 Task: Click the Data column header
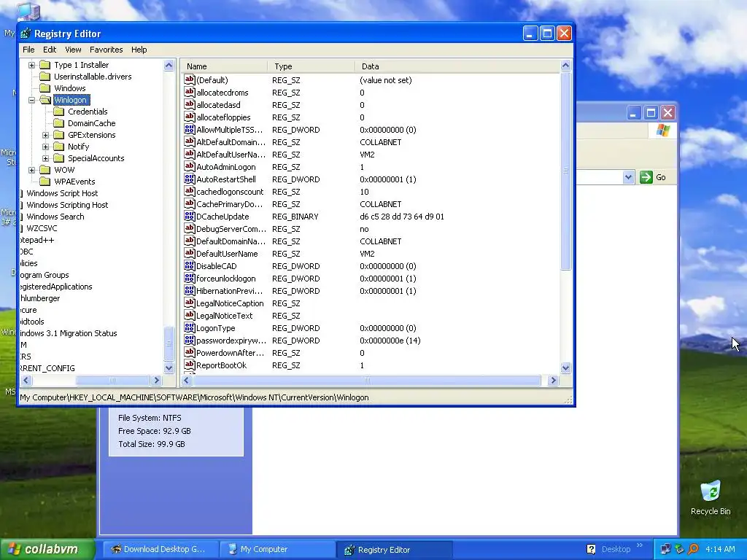pyautogui.click(x=457, y=66)
